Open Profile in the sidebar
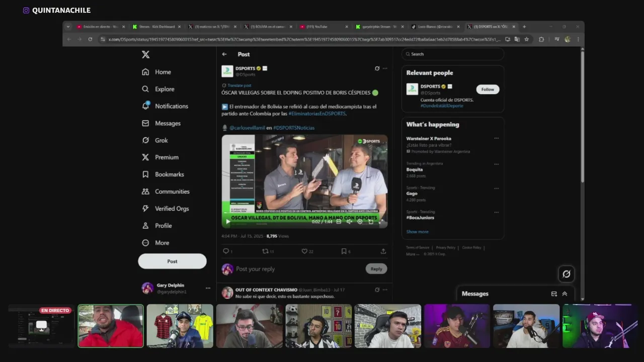This screenshot has height=362, width=644. pos(156,226)
